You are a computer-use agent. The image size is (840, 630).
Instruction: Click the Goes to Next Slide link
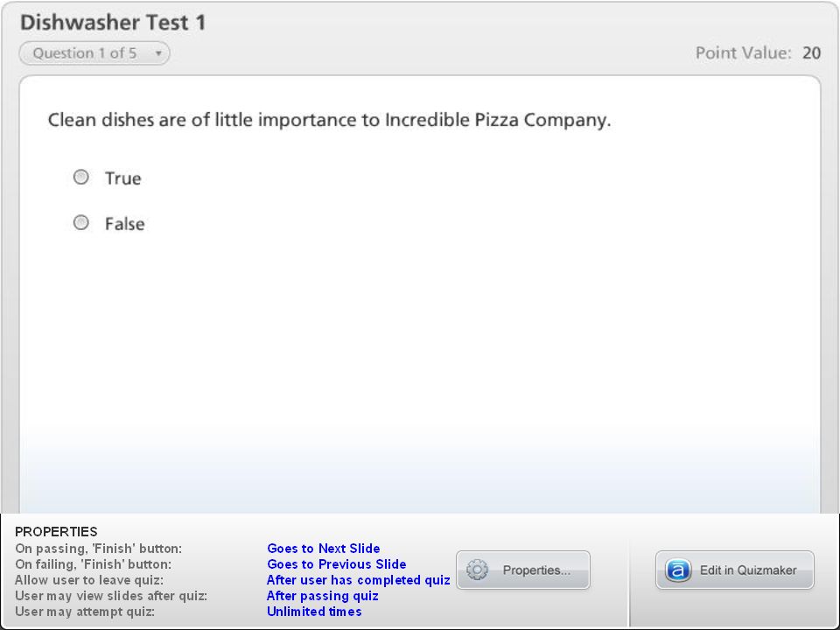point(324,549)
